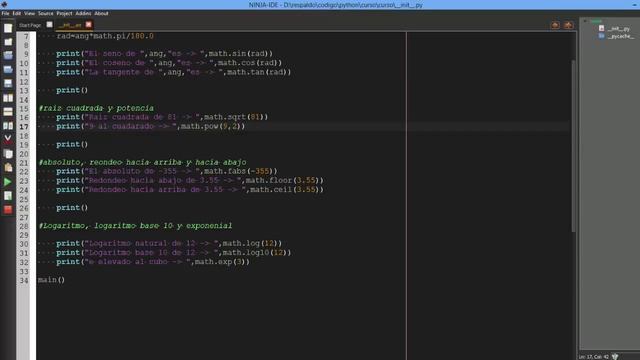Click line number 17 in the gutter
Screen dimensions: 640x360
coord(24,127)
